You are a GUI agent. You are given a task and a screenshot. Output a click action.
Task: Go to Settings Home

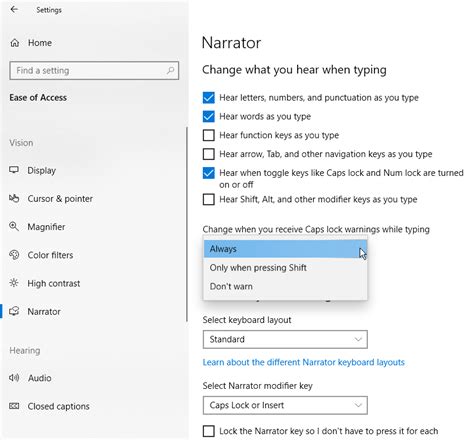[x=40, y=43]
